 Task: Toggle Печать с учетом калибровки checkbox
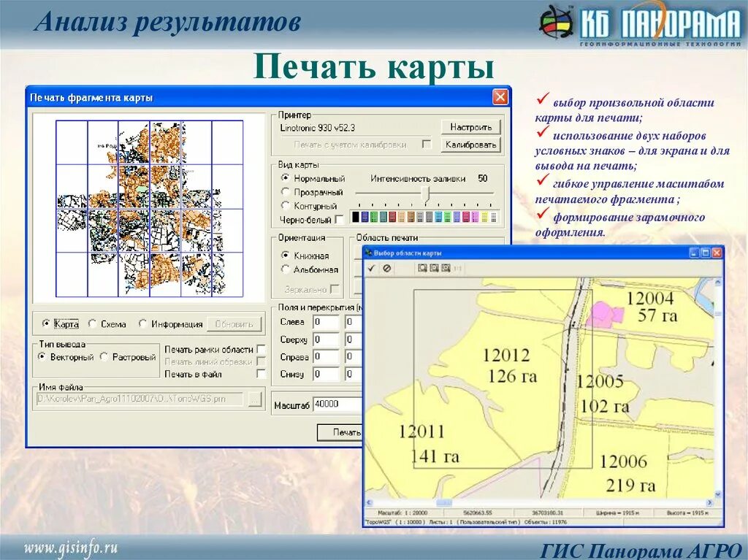coord(427,144)
